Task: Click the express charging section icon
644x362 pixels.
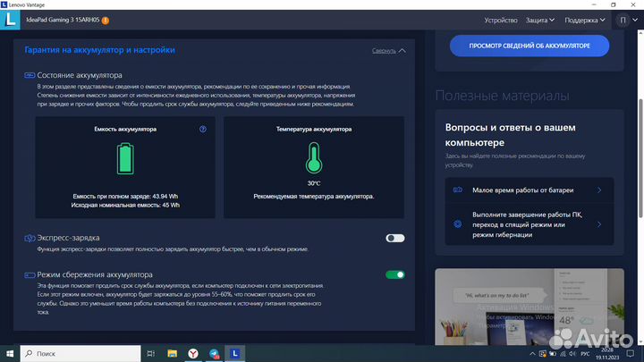Action: pos(30,238)
